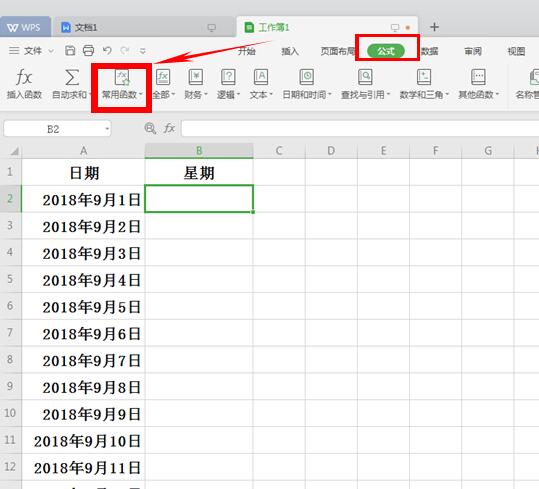
Task: Switch to the 插入 ribbon tab
Action: tap(290, 51)
